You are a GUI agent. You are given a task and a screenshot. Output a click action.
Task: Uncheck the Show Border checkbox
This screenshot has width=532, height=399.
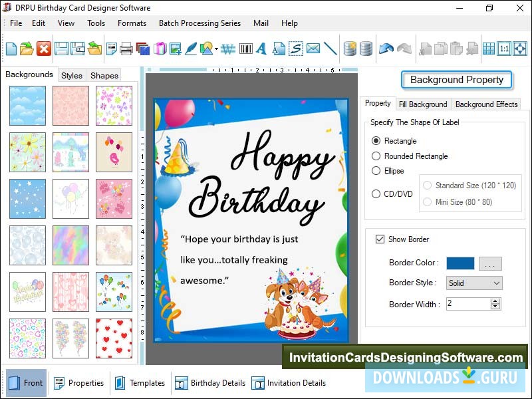[380, 239]
